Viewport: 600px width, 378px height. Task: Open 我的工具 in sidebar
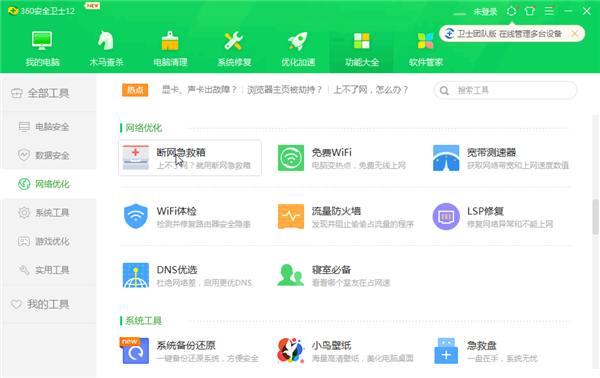coord(48,304)
